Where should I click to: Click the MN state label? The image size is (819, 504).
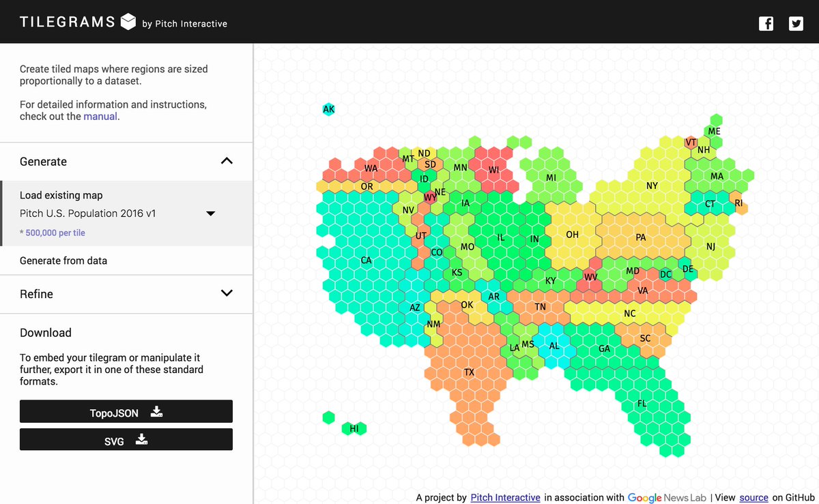click(461, 168)
